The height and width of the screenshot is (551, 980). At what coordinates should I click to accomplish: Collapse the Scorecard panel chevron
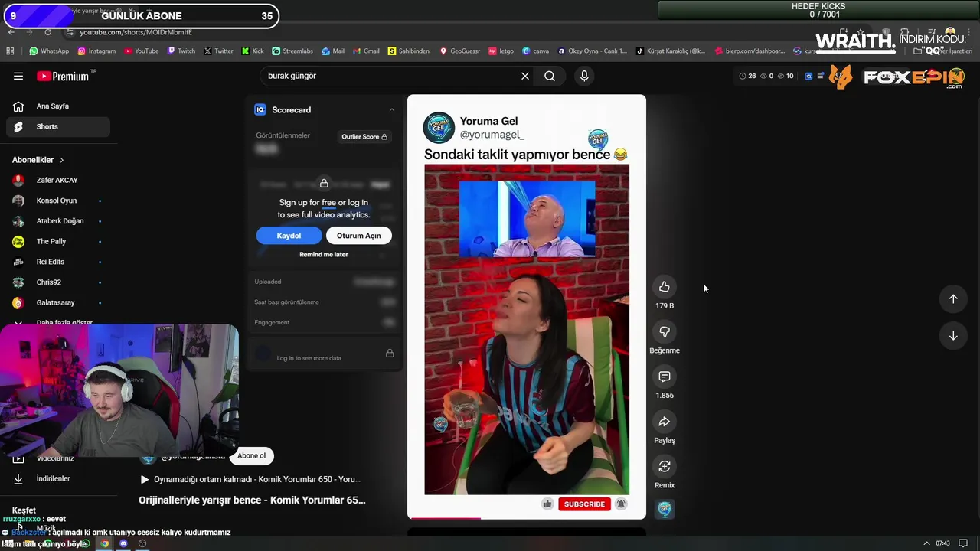[392, 109]
